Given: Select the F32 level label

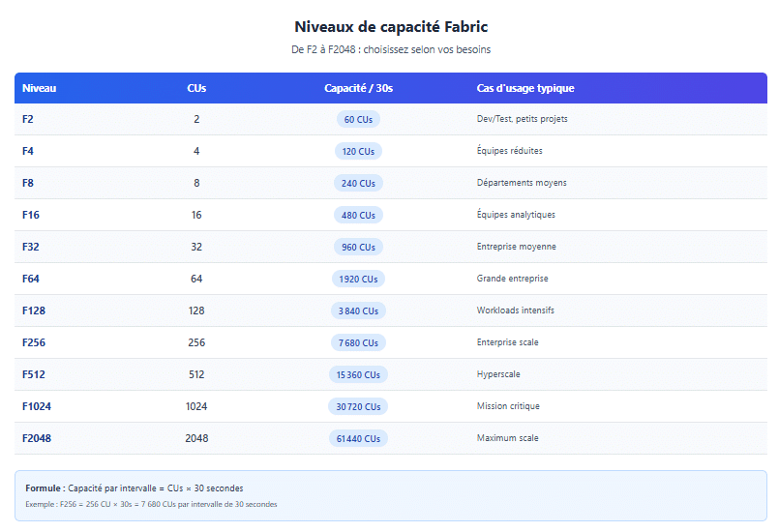Looking at the screenshot, I should pos(31,247).
